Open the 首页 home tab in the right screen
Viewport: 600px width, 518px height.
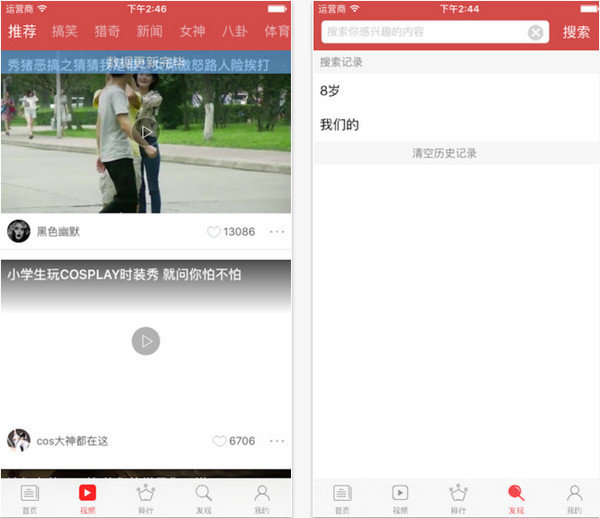(x=342, y=498)
